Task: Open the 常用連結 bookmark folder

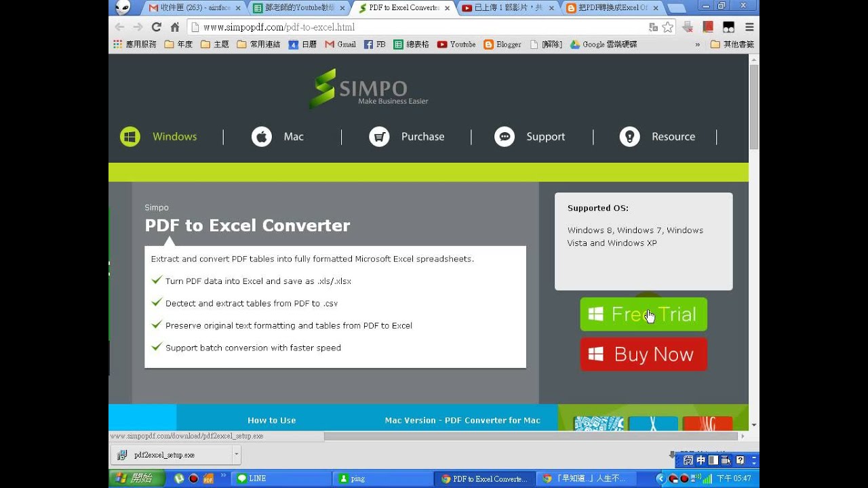Action: tap(258, 44)
